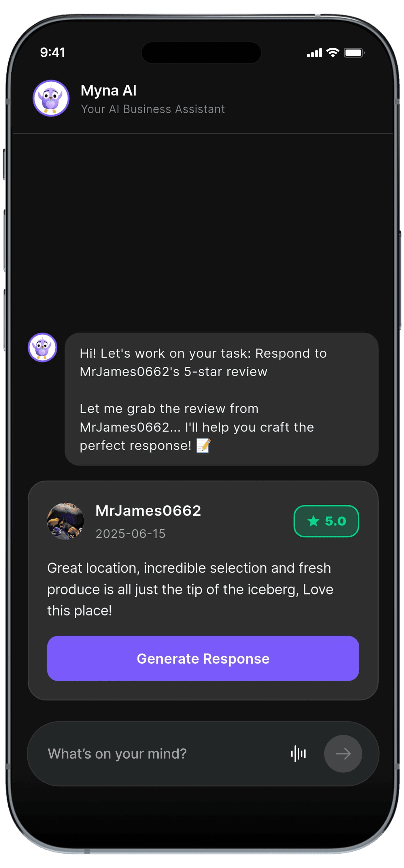
Task: Tap the green star in rating badge
Action: [313, 521]
